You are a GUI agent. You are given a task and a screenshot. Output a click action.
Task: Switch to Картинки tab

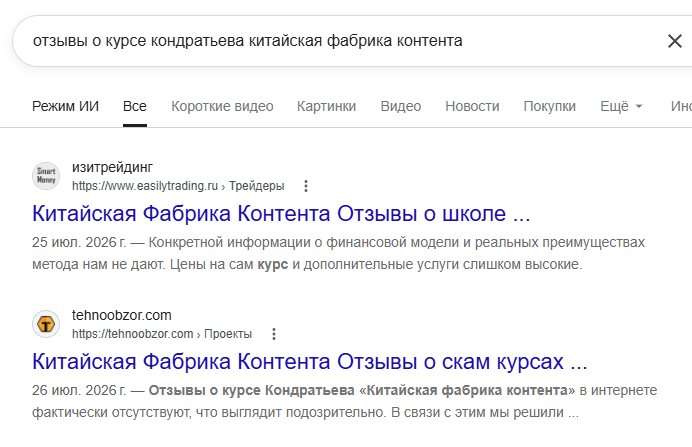(x=327, y=106)
